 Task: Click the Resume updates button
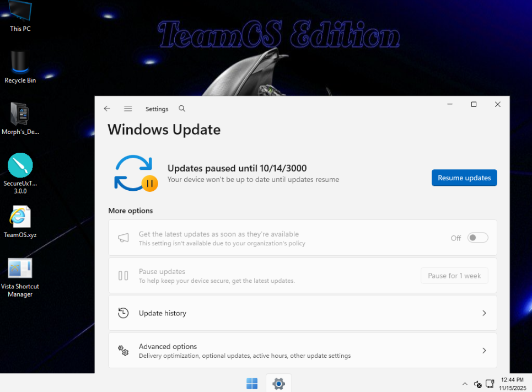coord(464,178)
